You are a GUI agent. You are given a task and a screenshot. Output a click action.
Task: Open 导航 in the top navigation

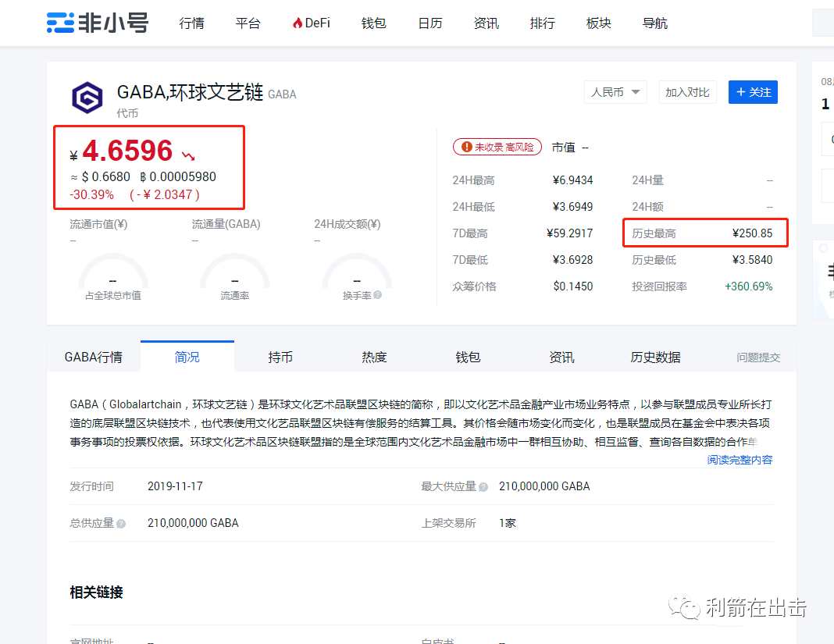pos(654,23)
